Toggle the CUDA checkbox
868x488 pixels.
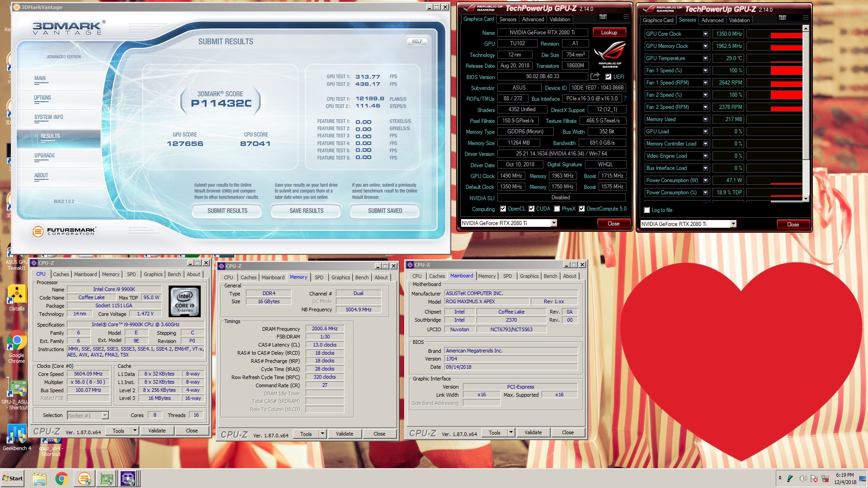[531, 209]
